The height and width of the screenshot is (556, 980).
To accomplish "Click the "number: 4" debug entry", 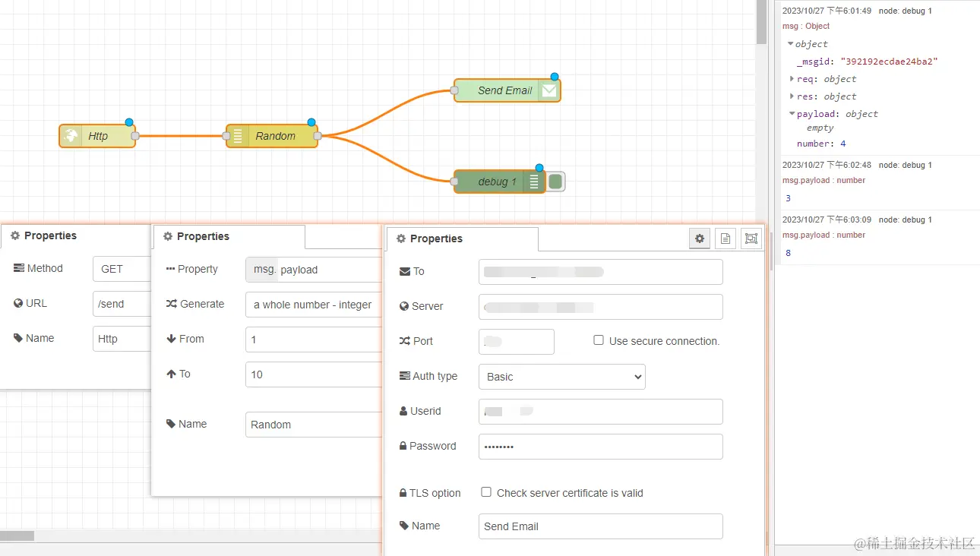I will point(821,144).
